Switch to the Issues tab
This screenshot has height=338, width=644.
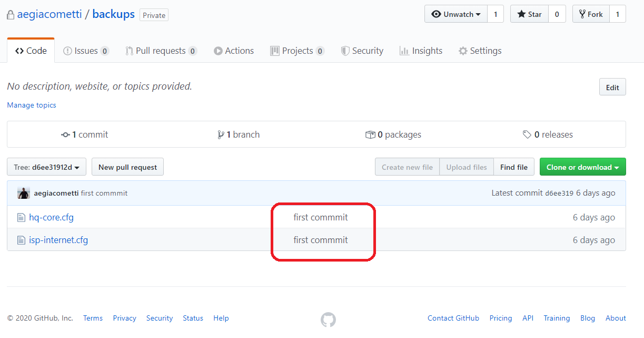[x=86, y=51]
